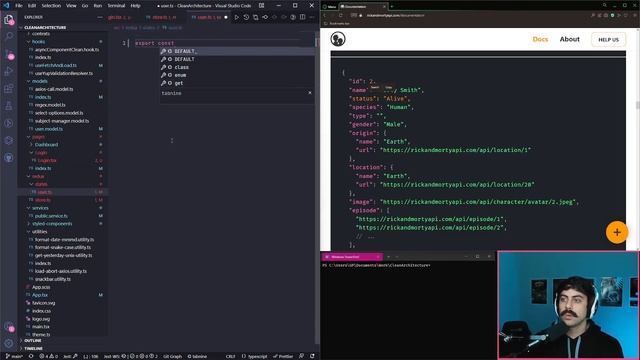Image resolution: width=640 pixels, height=360 pixels.
Task: Click the CRLF line ending in the status bar
Action: tap(231, 356)
